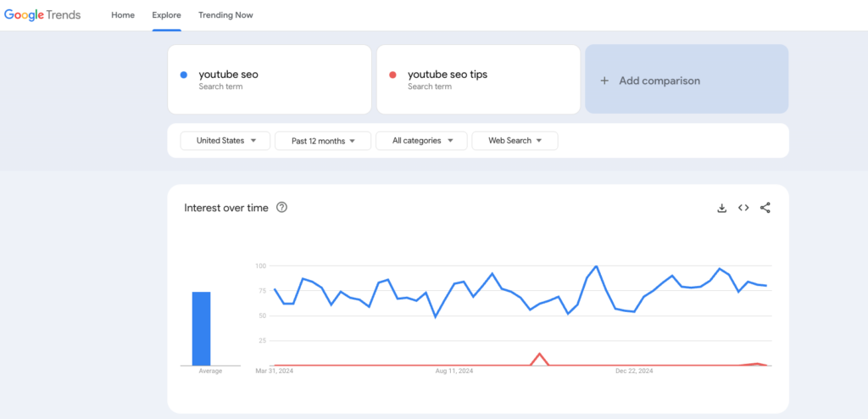868x419 pixels.
Task: Click the dropdown arrow next to Past 12 months
Action: click(353, 141)
